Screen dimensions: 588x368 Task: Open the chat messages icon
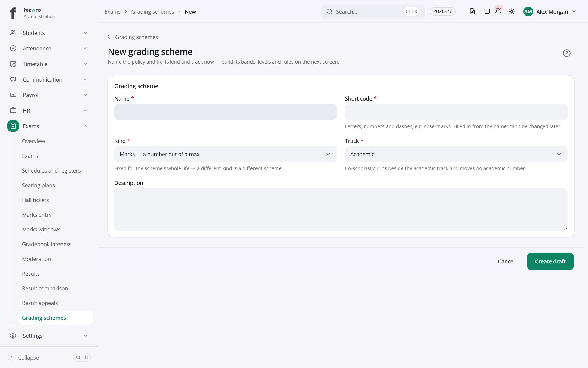coord(486,11)
